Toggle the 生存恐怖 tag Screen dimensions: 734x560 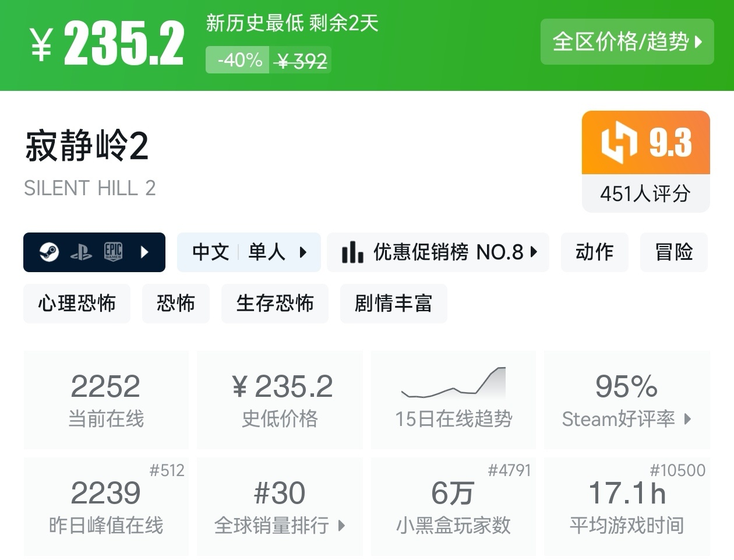click(274, 303)
